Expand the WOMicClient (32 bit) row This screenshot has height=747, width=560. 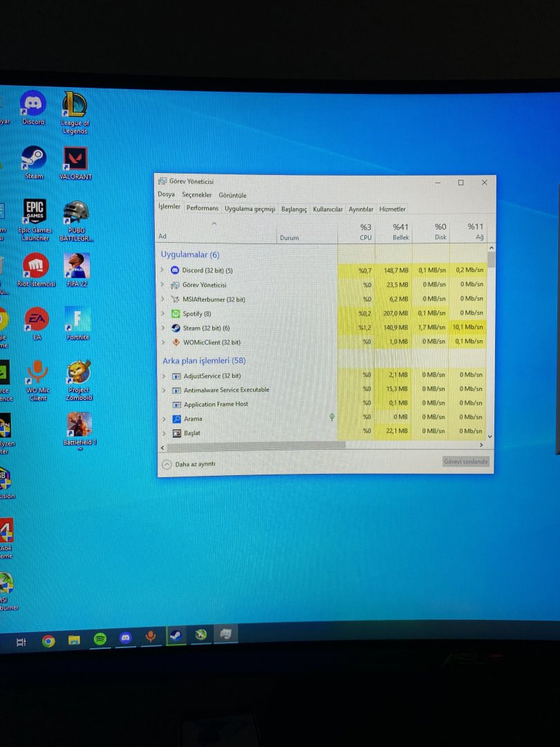coord(163,342)
